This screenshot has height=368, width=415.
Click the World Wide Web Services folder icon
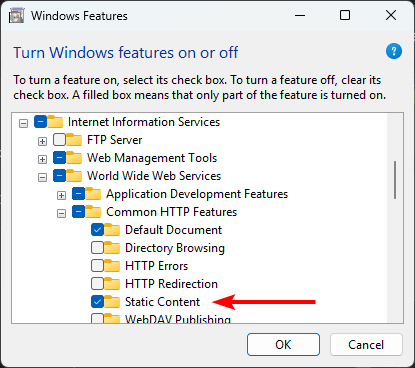[x=74, y=176]
